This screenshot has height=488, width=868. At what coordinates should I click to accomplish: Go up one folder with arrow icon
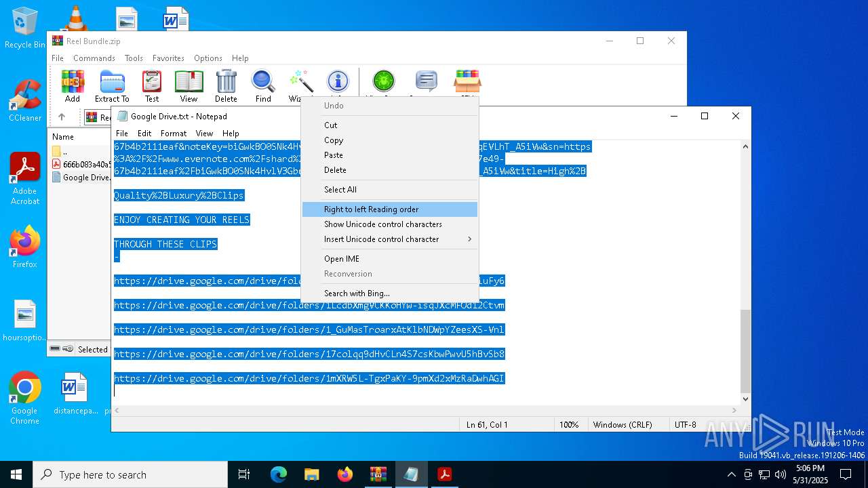point(62,117)
